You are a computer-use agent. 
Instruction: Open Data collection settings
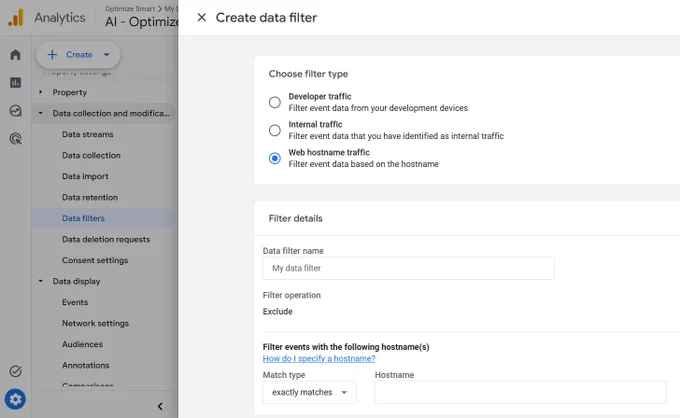coord(91,155)
